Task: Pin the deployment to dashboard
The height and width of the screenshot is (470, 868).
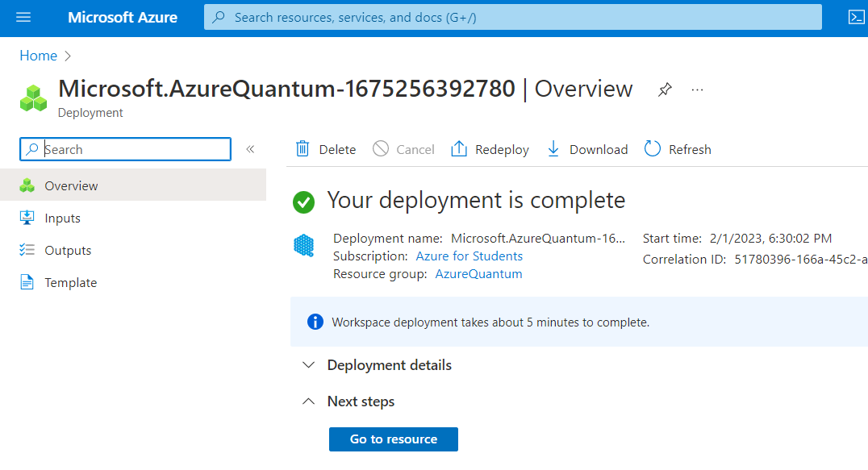Action: (665, 89)
